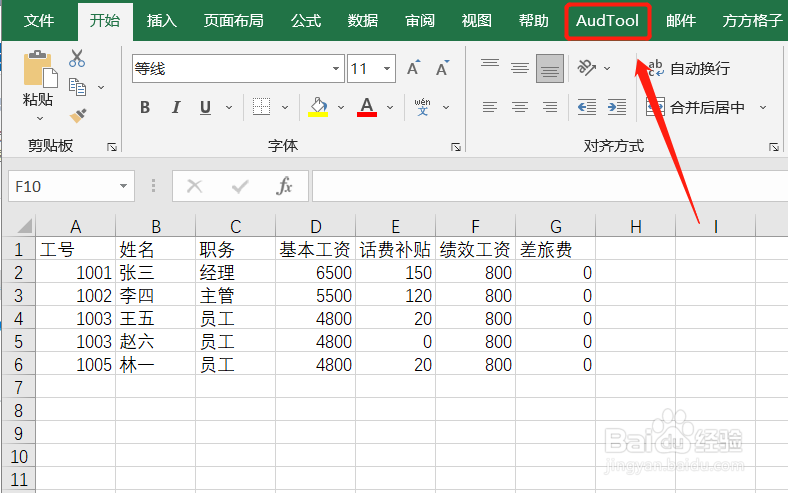Expand font color dropdown arrow
Viewport: 788px width, 493px height.
(x=390, y=107)
